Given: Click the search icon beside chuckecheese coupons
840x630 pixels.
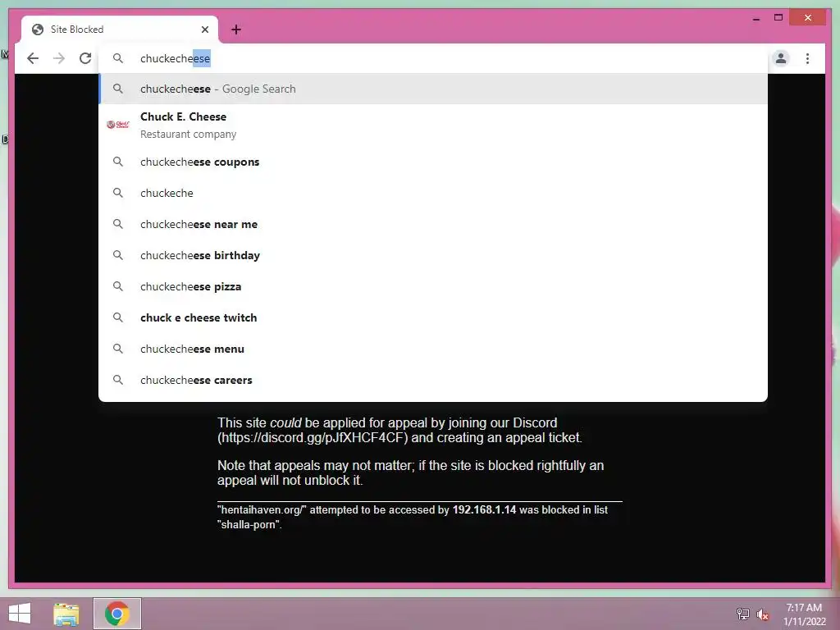Looking at the screenshot, I should [x=118, y=162].
